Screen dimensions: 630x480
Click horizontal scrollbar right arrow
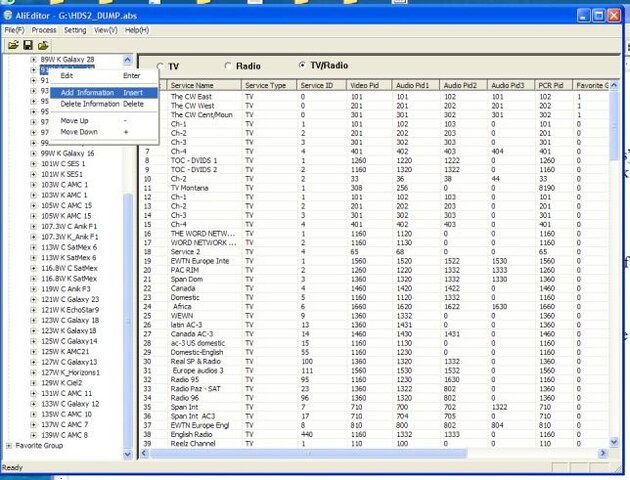603,453
